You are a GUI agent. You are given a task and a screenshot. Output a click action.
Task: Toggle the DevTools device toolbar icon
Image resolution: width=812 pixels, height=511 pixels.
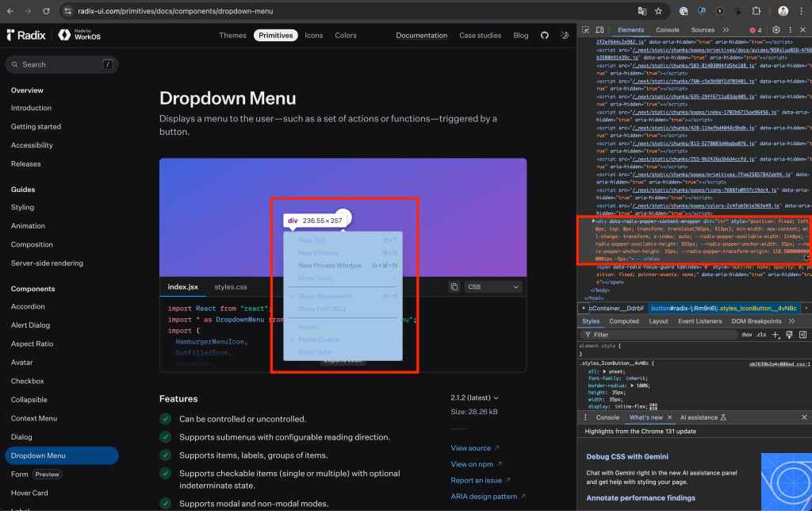(599, 30)
